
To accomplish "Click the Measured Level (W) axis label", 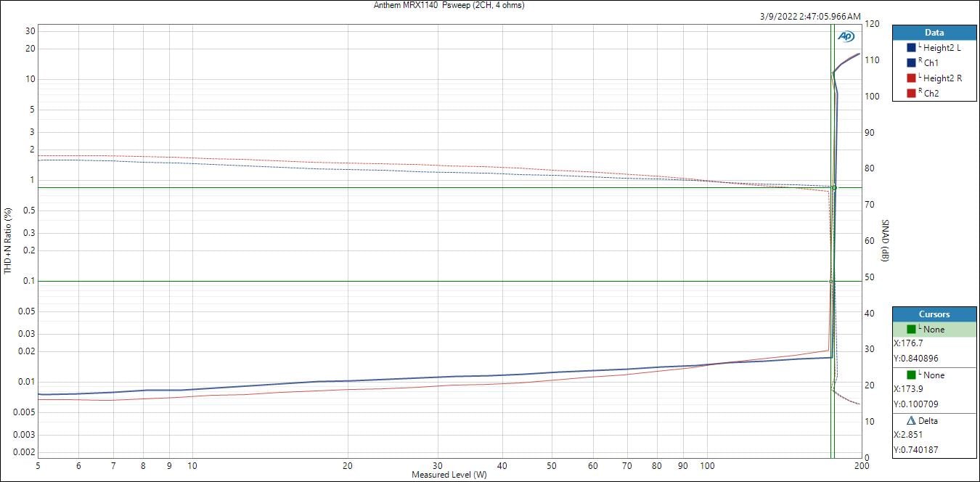I will pyautogui.click(x=449, y=475).
